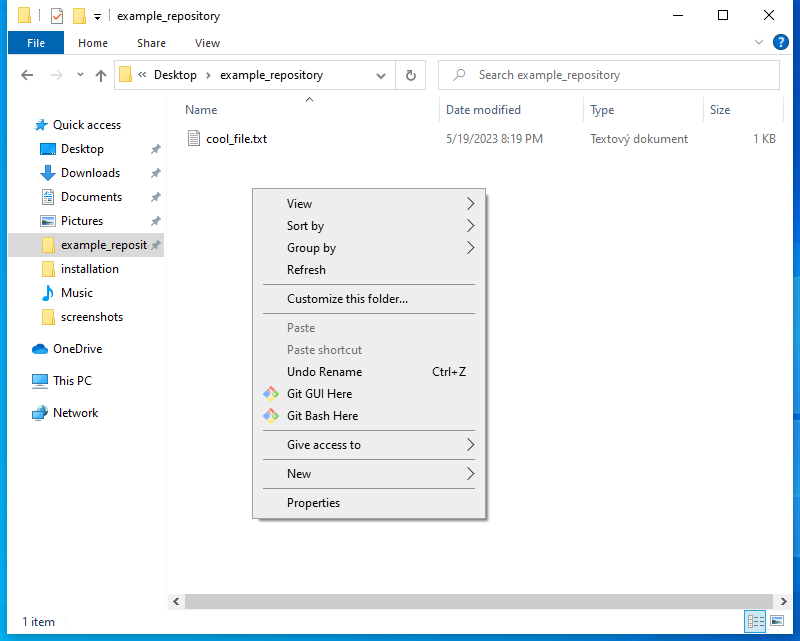The width and height of the screenshot is (800, 641).
Task: Switch to the Share ribbon tab
Action: pyautogui.click(x=151, y=43)
